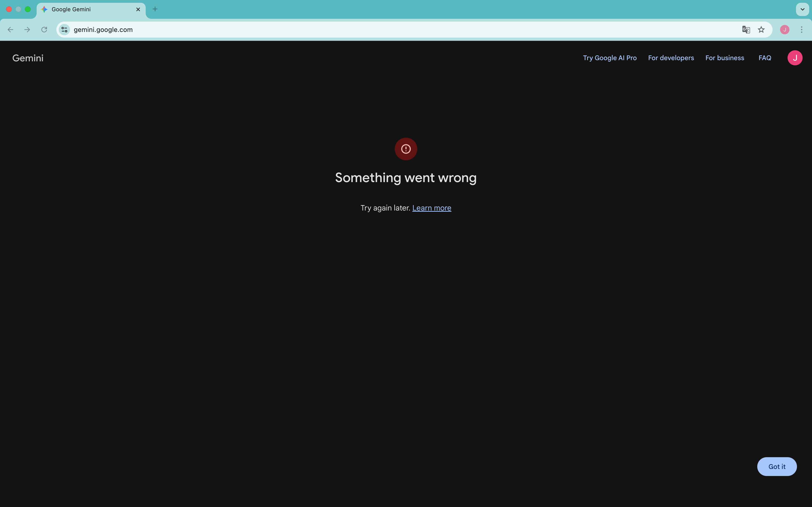812x507 pixels.
Task: Open a new browser tab
Action: tap(155, 9)
